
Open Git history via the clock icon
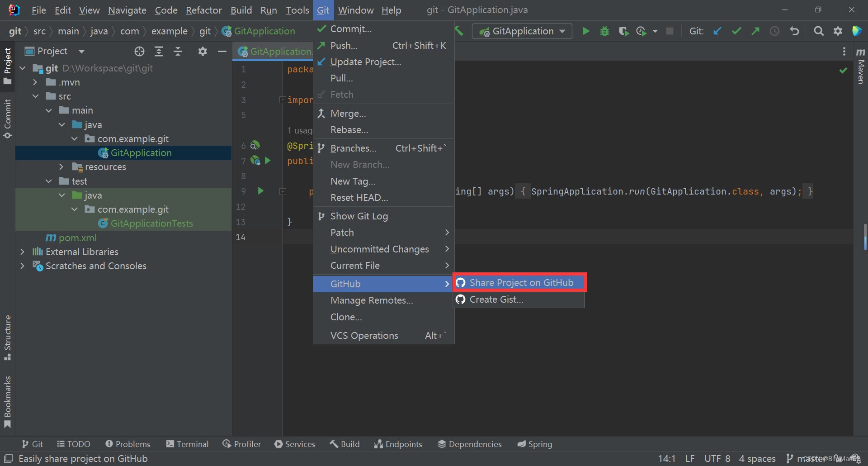(775, 31)
